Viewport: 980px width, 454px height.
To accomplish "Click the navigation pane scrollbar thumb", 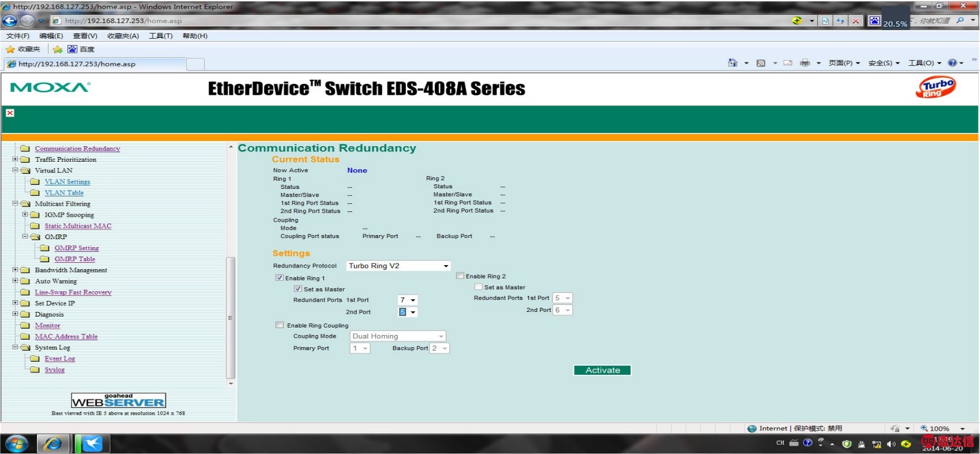I will click(231, 318).
